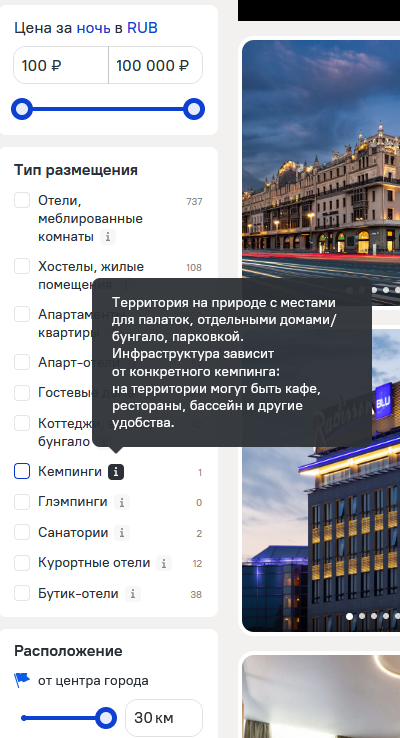
Task: Click info icon beside Глэмпинги
Action: tap(121, 502)
